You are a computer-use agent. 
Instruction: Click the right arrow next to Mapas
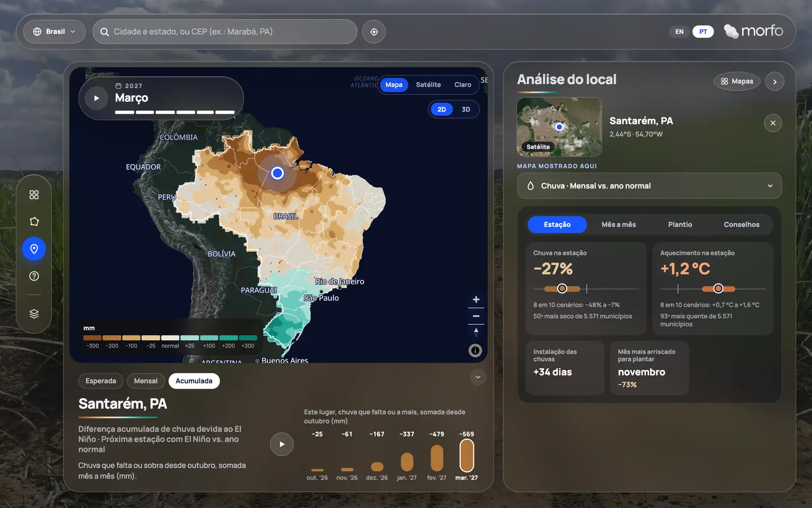click(x=774, y=81)
